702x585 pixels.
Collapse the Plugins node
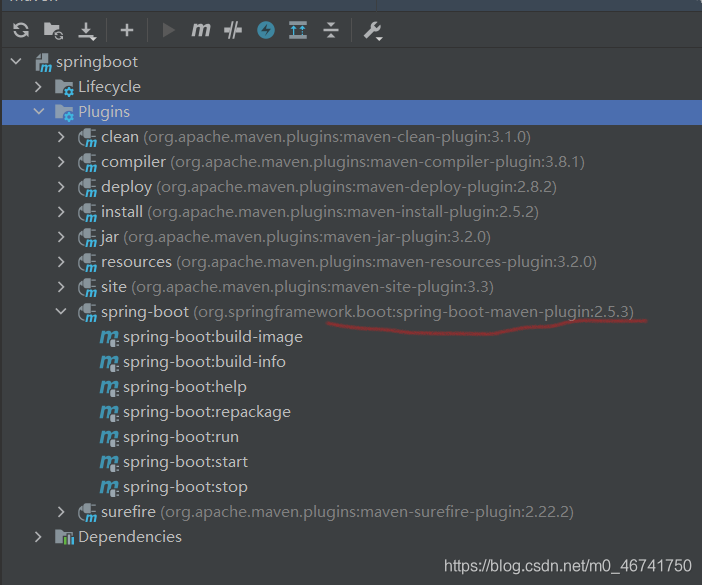click(x=39, y=111)
